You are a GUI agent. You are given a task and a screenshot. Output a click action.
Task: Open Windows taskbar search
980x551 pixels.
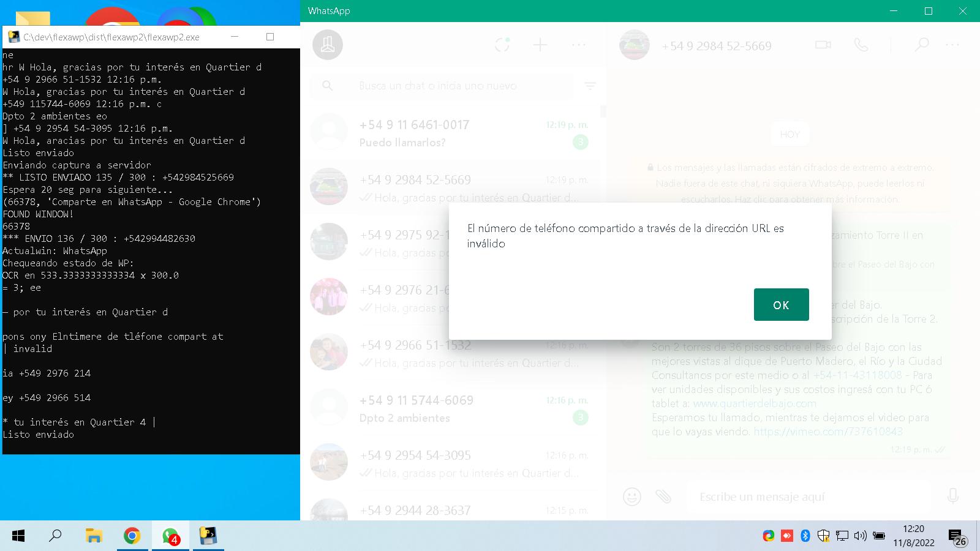pyautogui.click(x=55, y=536)
